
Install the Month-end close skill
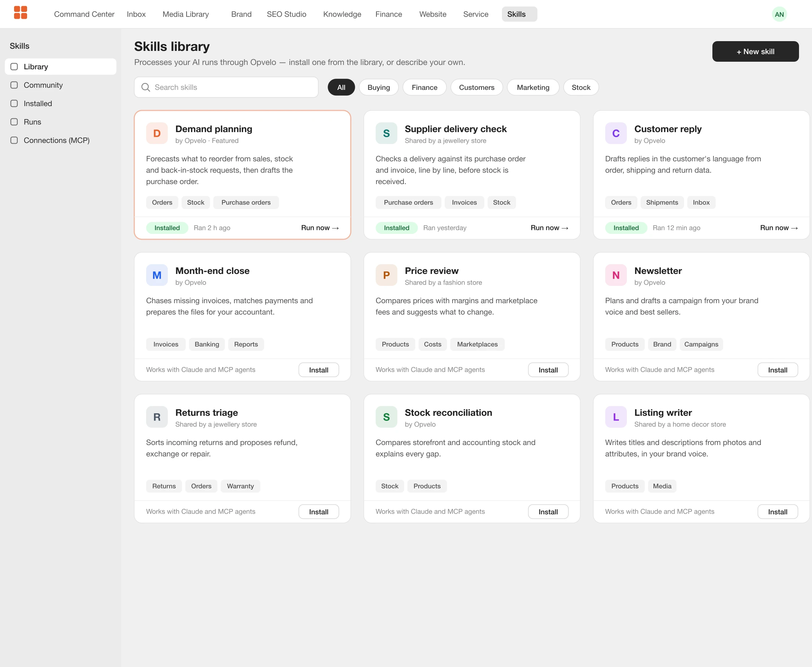click(318, 370)
